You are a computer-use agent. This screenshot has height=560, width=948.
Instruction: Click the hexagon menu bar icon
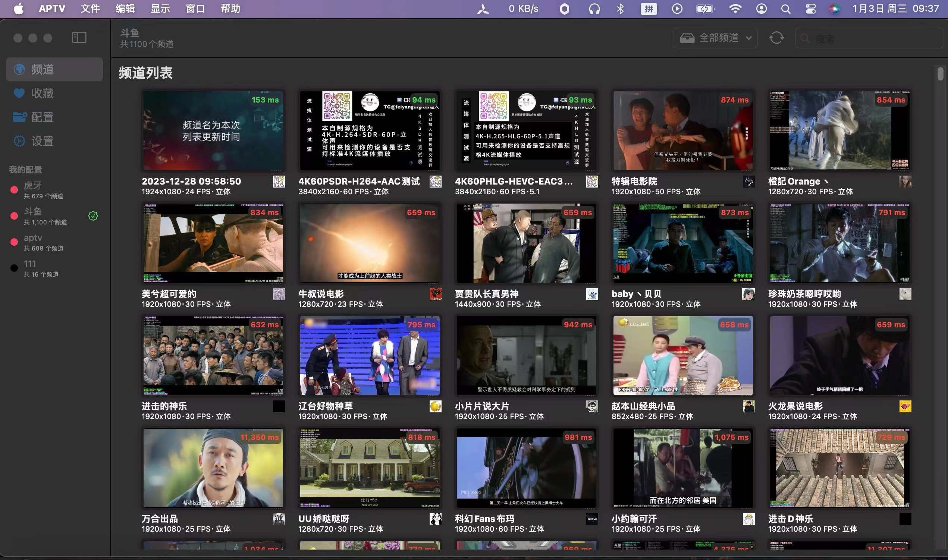point(564,9)
